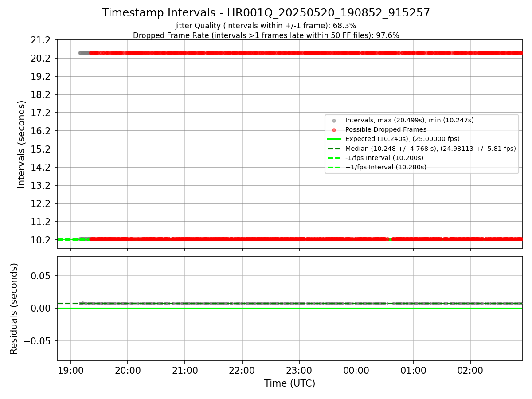
Task: Click the 22:00 time tick label
Action: 242,370
